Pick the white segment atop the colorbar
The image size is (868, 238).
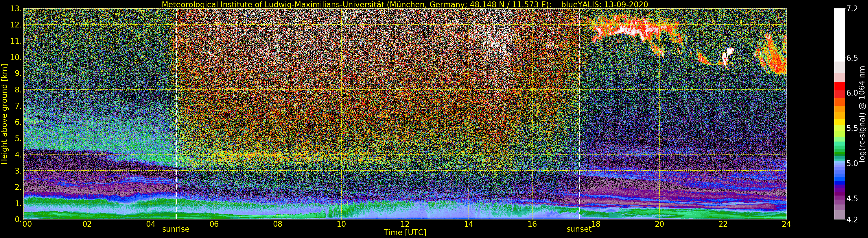839,35
